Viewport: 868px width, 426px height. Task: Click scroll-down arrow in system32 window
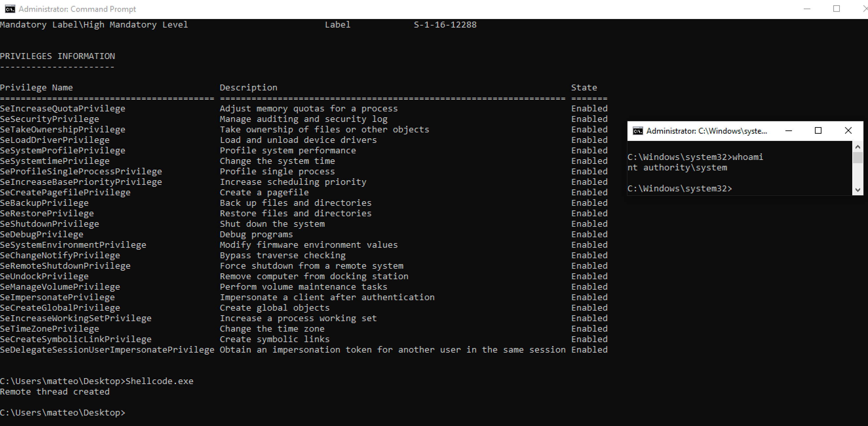point(858,190)
